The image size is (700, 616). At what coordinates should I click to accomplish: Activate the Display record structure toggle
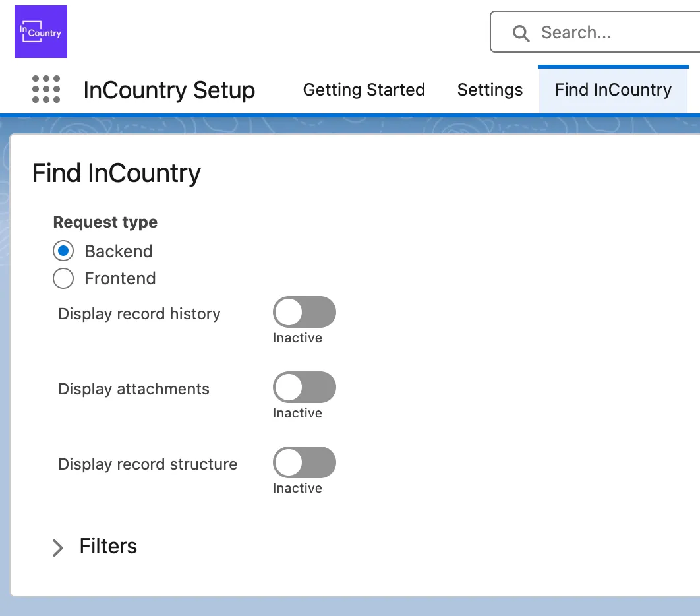(304, 463)
